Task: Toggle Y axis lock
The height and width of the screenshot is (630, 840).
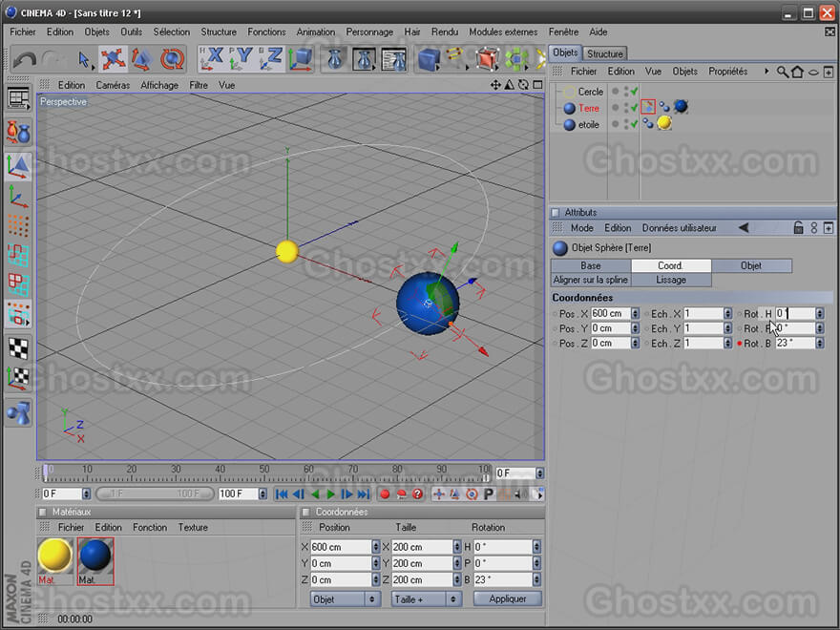Action: coord(241,59)
